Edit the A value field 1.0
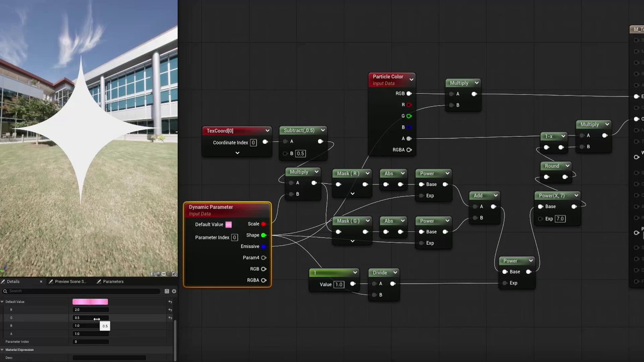644x362 pixels. 91,334
